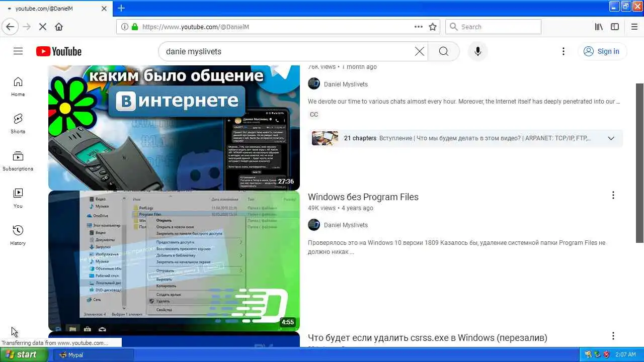Image resolution: width=644 pixels, height=362 pixels.
Task: Click the CC subtitles badge
Action: click(314, 115)
